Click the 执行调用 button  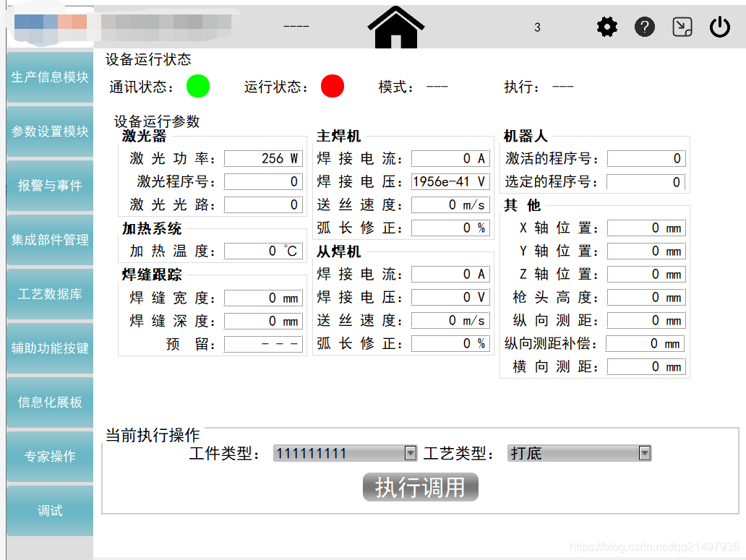(421, 487)
